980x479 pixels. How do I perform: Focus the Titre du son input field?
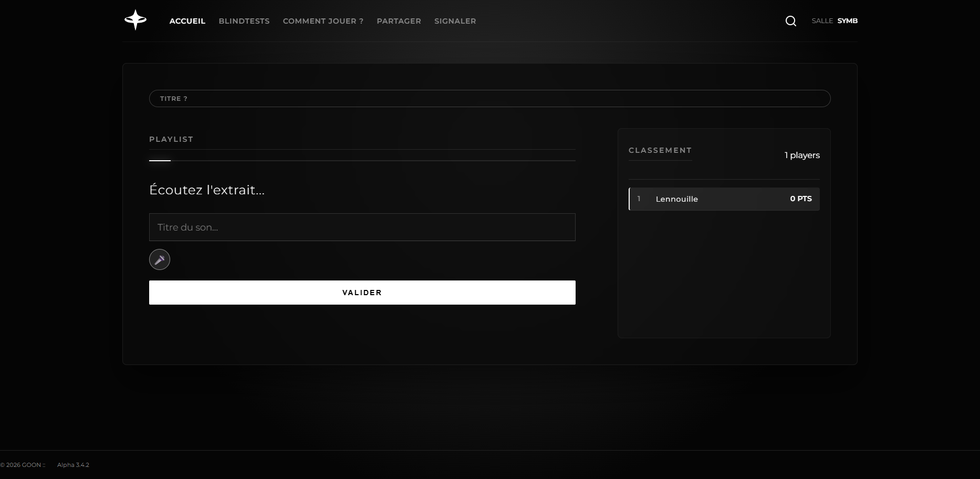(362, 227)
